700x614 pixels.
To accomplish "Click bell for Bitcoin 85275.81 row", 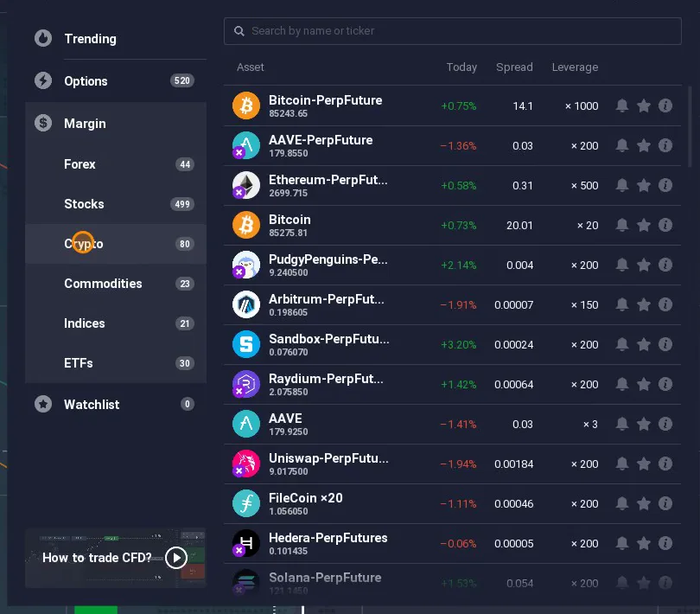I will [x=622, y=225].
